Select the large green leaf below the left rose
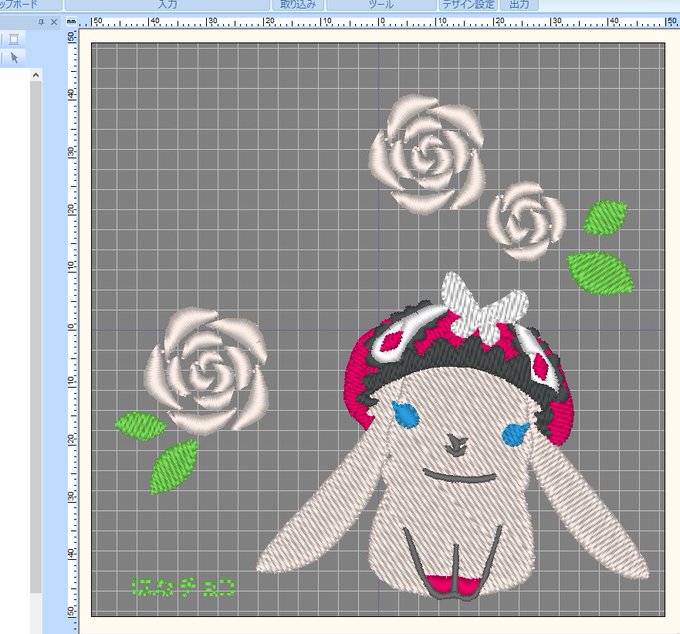The height and width of the screenshot is (634, 680). 173,467
